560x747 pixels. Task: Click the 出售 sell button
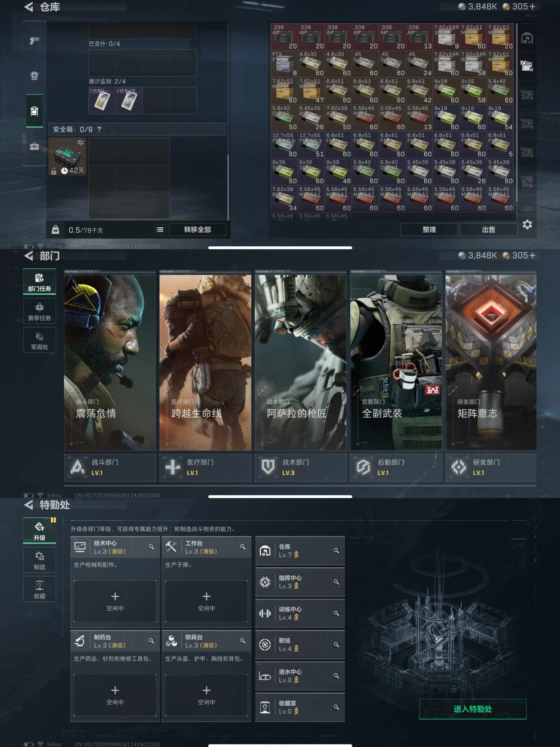tap(488, 230)
